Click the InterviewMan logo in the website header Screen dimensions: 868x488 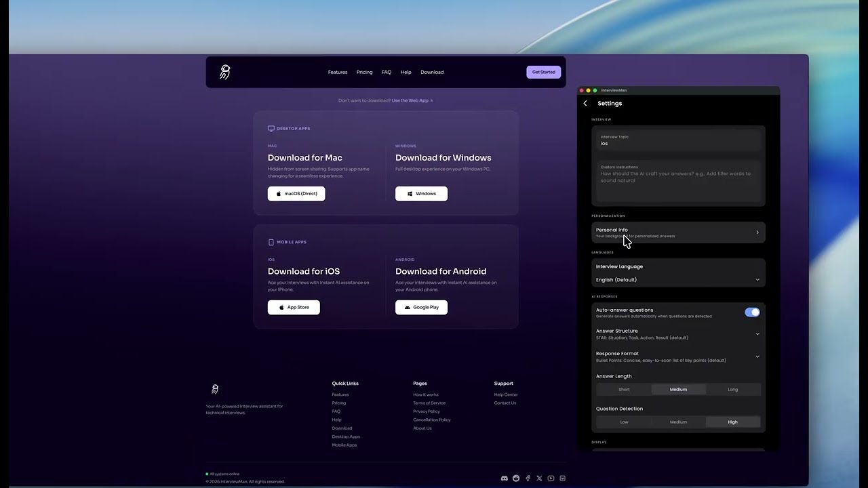pyautogui.click(x=225, y=72)
